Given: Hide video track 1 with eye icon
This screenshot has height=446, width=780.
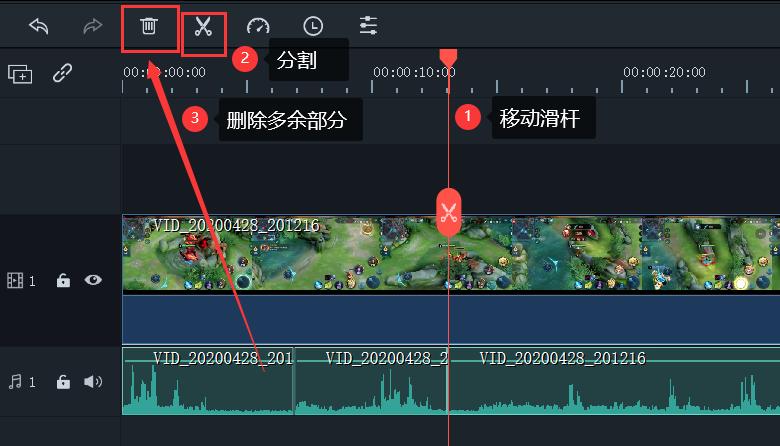Looking at the screenshot, I should (93, 280).
